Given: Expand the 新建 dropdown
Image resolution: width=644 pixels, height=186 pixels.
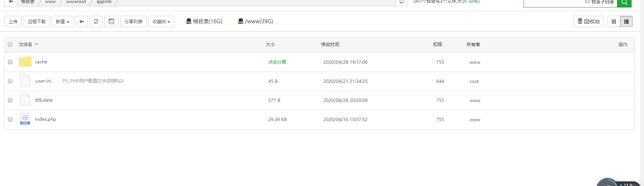Looking at the screenshot, I should pos(63,21).
